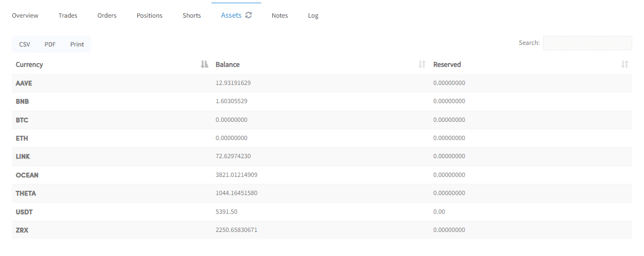
Task: Click the Currency column header
Action: click(112, 65)
